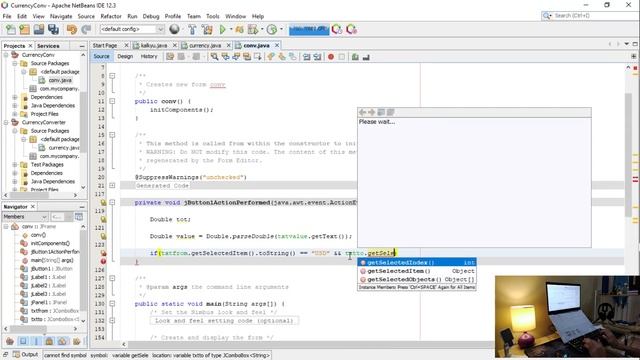Expand the Generated Code fold on line 21
This screenshot has width=640, height=360.
[x=112, y=185]
